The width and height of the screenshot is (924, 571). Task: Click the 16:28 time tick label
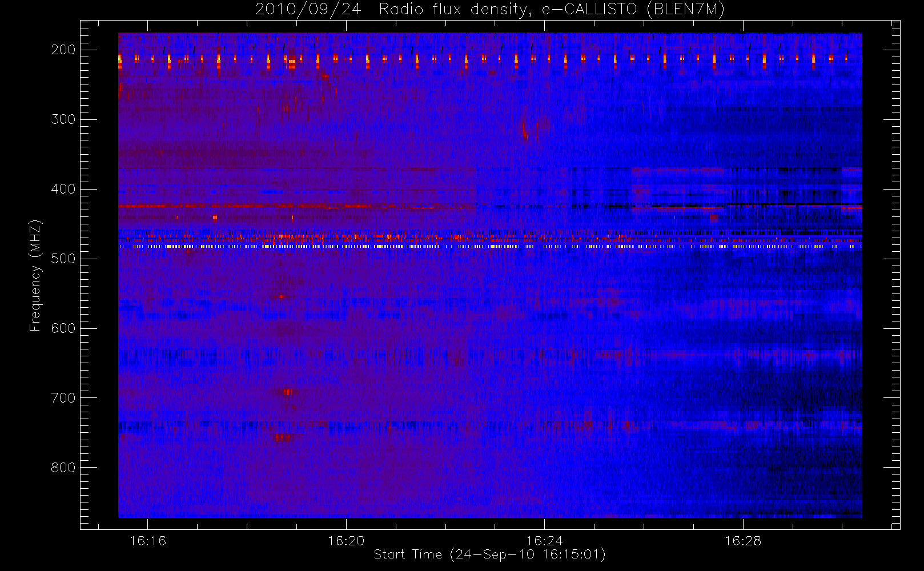[x=743, y=541]
